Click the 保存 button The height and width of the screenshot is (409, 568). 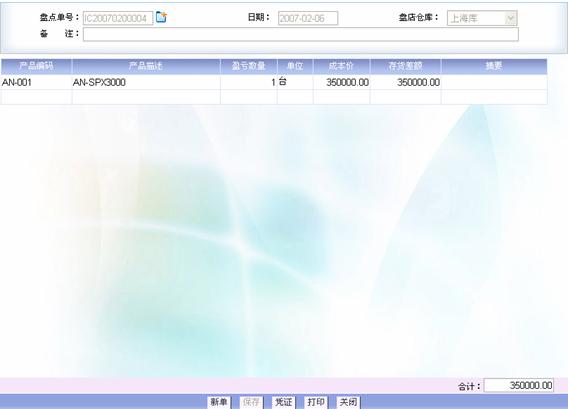251,402
